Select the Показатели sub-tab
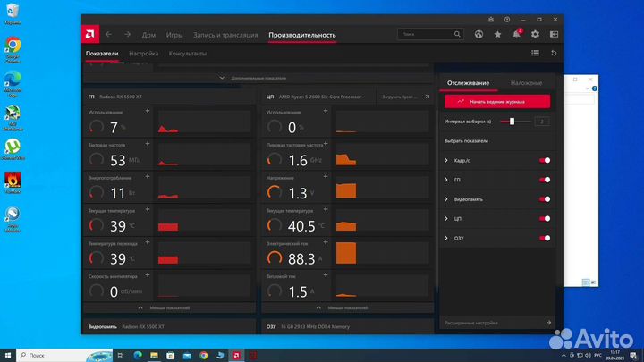 (102, 54)
